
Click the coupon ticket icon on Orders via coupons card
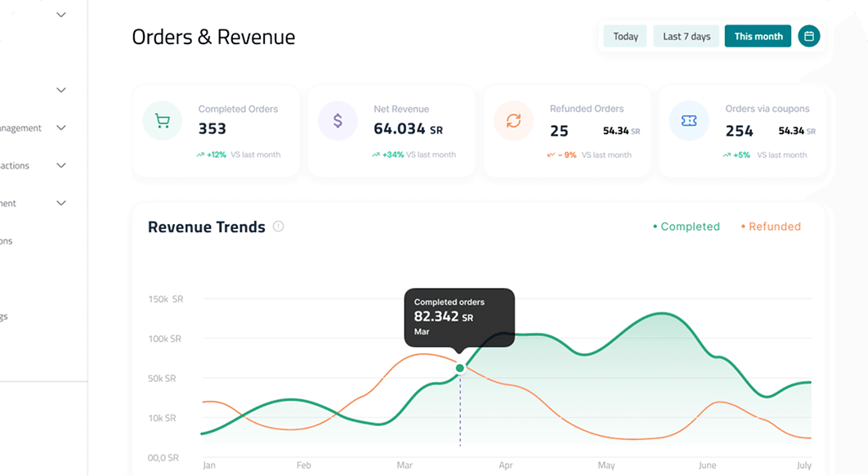(689, 119)
